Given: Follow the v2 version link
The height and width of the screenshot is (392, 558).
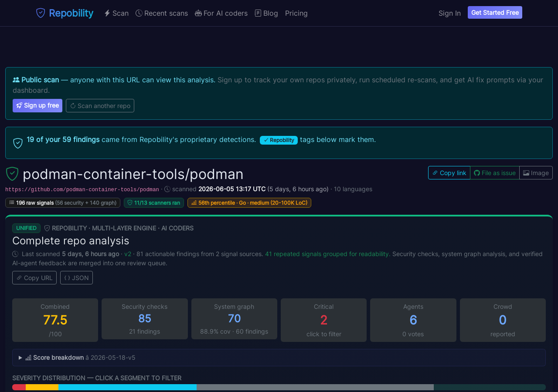Looking at the screenshot, I should [128, 254].
